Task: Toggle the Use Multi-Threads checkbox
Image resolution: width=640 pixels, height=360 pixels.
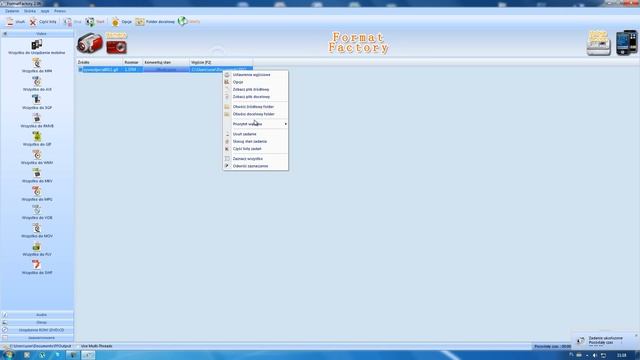Action: 79,346
